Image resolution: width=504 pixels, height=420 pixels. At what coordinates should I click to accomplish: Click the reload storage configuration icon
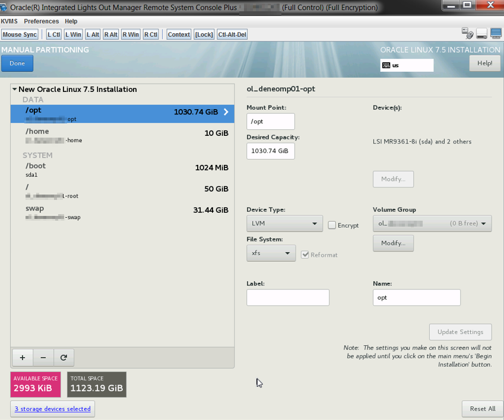click(64, 357)
